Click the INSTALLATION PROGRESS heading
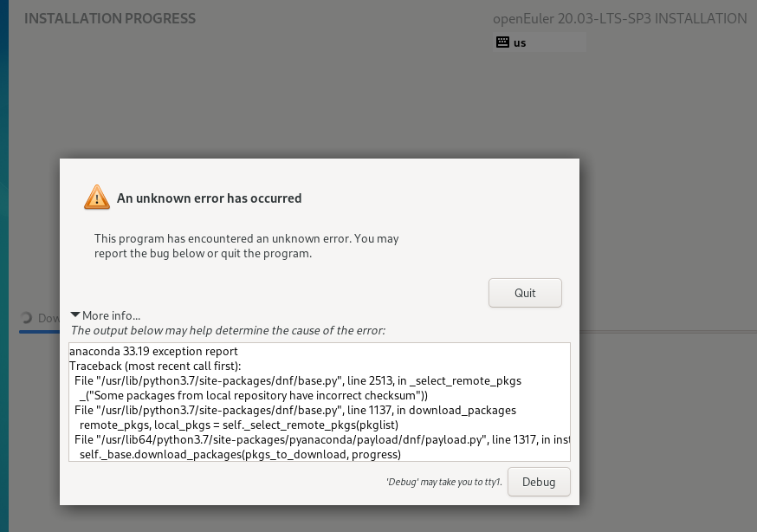The width and height of the screenshot is (757, 532). (110, 19)
